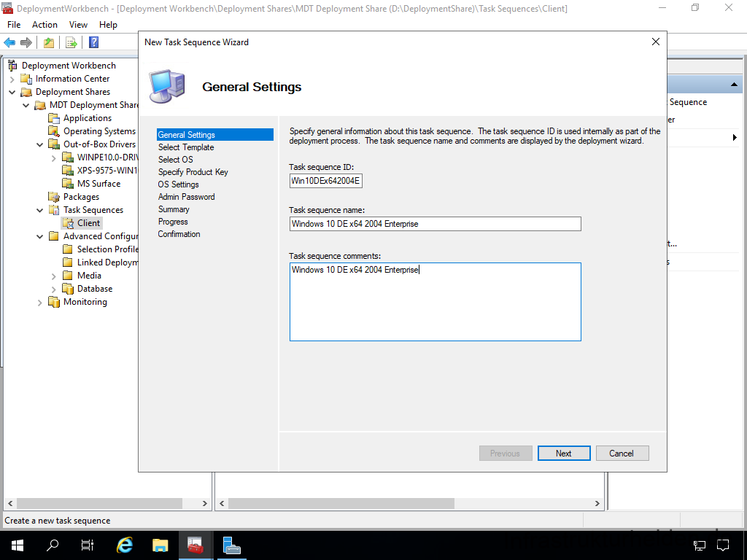Click the Up one level folder icon
This screenshot has height=560, width=747.
point(49,42)
